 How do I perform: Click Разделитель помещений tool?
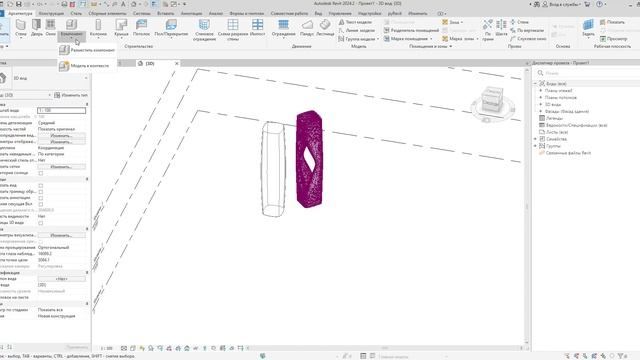tap(411, 30)
